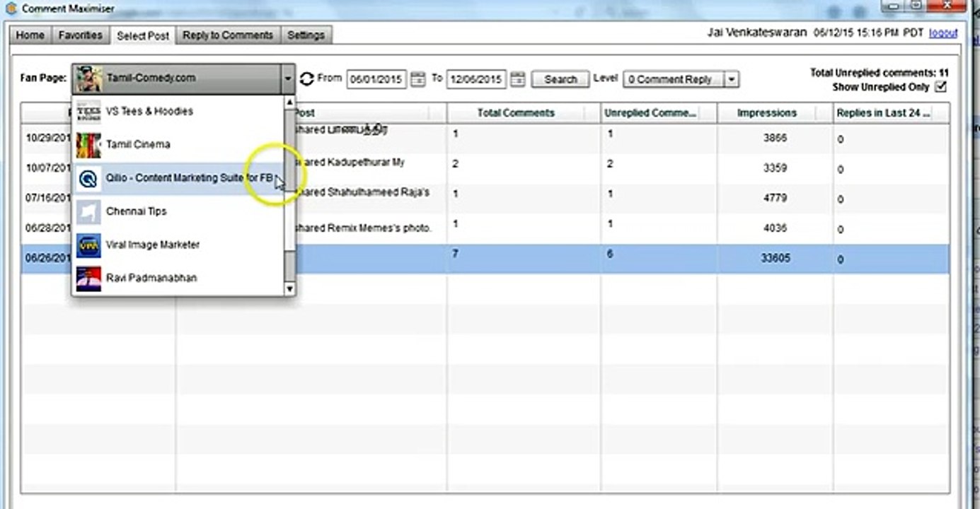Screen dimensions: 980x509
Task: Sort by Replies in Last 24 column header
Action: click(x=891, y=113)
